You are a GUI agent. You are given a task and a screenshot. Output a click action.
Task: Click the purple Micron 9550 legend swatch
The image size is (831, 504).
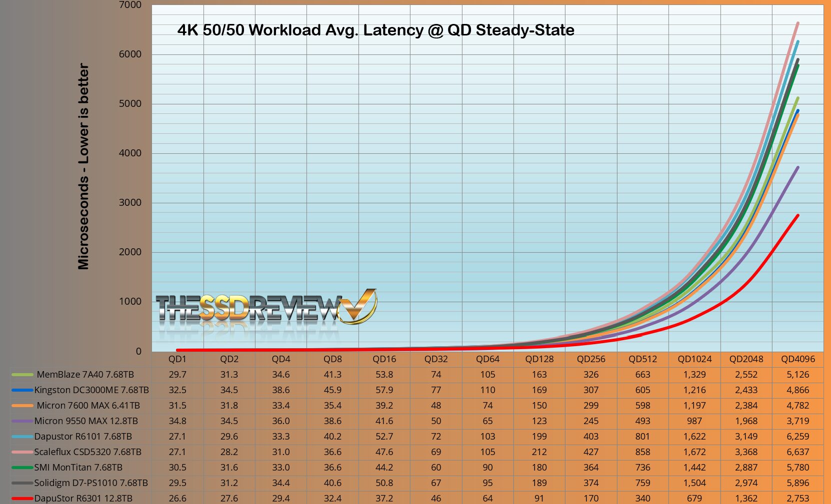coord(22,421)
